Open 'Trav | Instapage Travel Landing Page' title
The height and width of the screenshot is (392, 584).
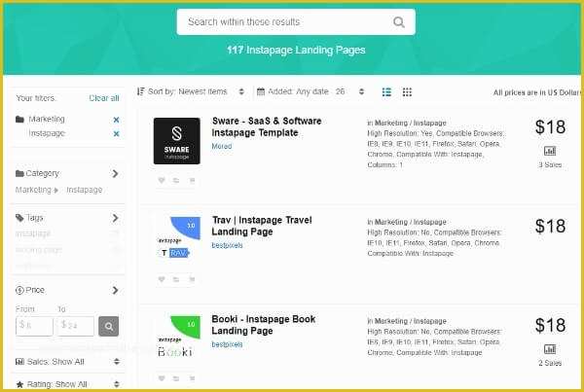point(262,226)
